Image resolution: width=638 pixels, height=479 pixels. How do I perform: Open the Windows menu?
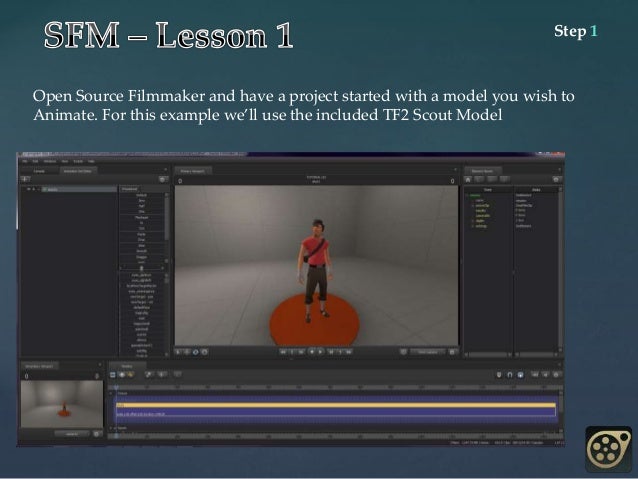(x=50, y=162)
